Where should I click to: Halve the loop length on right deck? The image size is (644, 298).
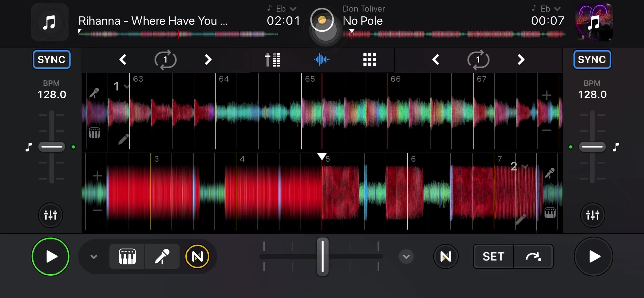pyautogui.click(x=436, y=60)
